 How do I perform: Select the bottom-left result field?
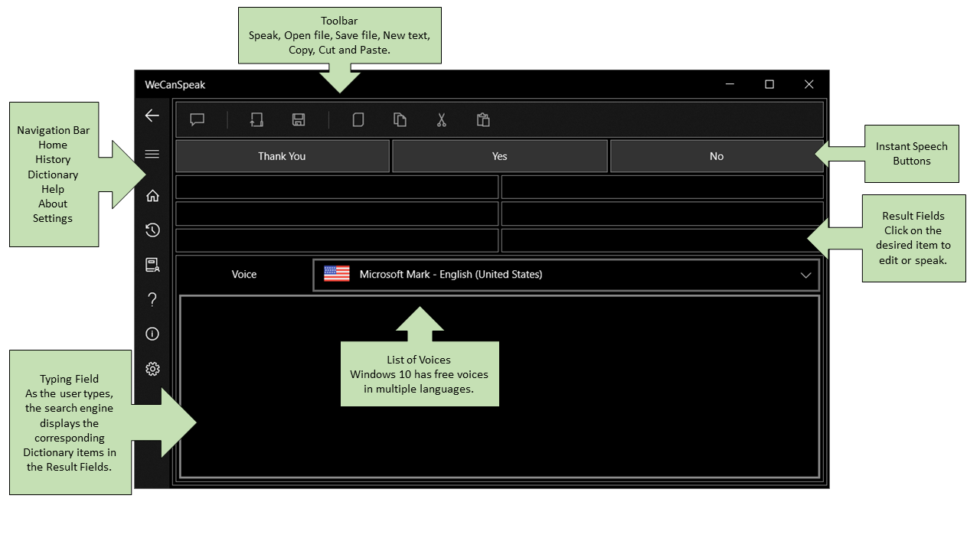[x=337, y=240]
